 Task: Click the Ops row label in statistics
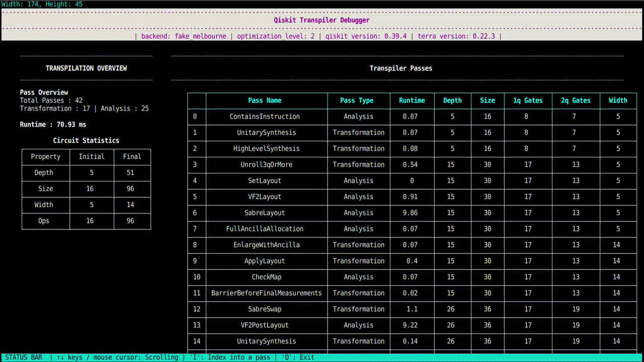point(44,221)
